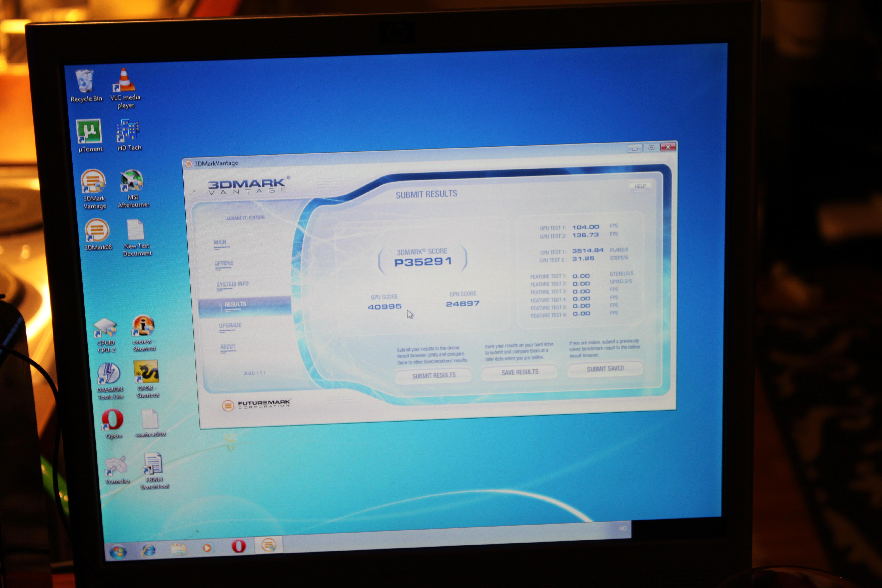
Task: Click the SAVE RESULTS button
Action: 519,372
